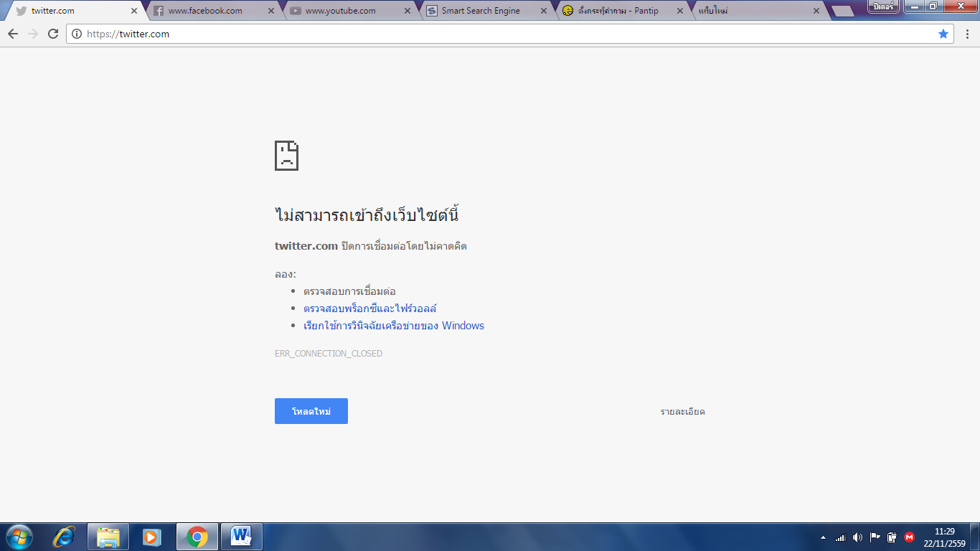Close the www.facebook.com tab
Screen dimensions: 980x551
coord(271,11)
